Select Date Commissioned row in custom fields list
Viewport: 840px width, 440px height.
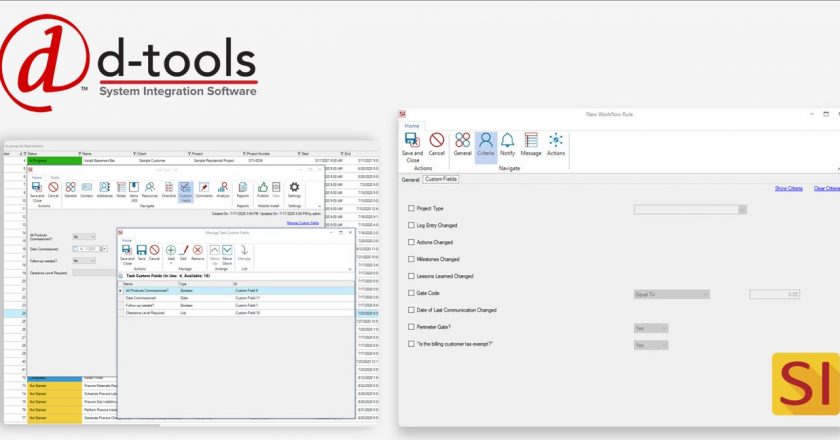pyautogui.click(x=236, y=298)
